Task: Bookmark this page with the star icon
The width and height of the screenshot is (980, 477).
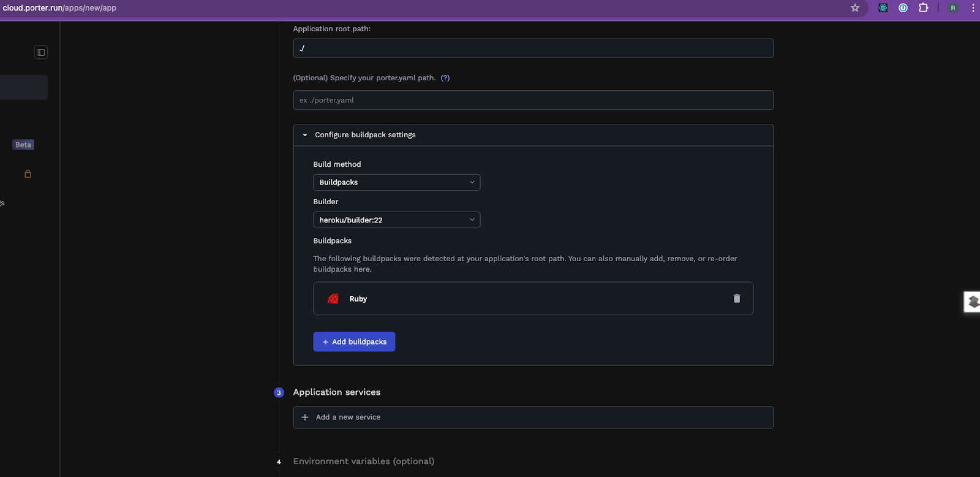Action: (x=855, y=8)
